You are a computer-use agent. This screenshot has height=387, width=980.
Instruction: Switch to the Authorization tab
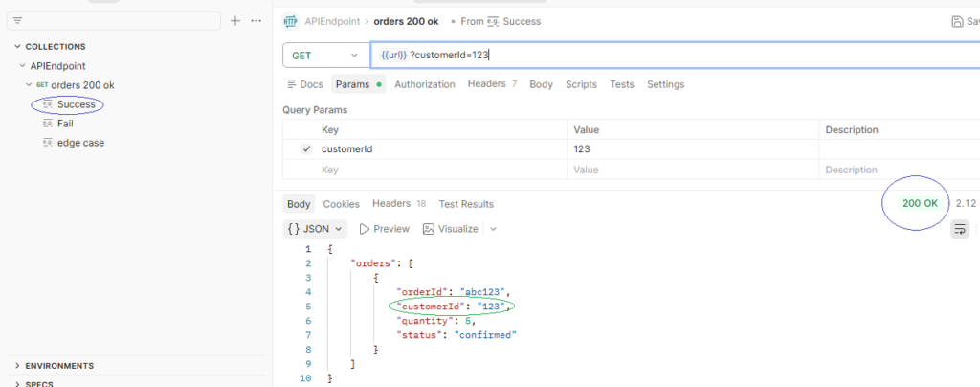tap(425, 84)
